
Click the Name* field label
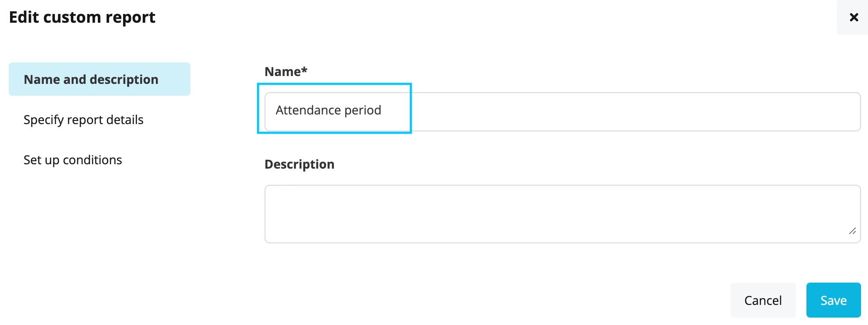click(286, 72)
